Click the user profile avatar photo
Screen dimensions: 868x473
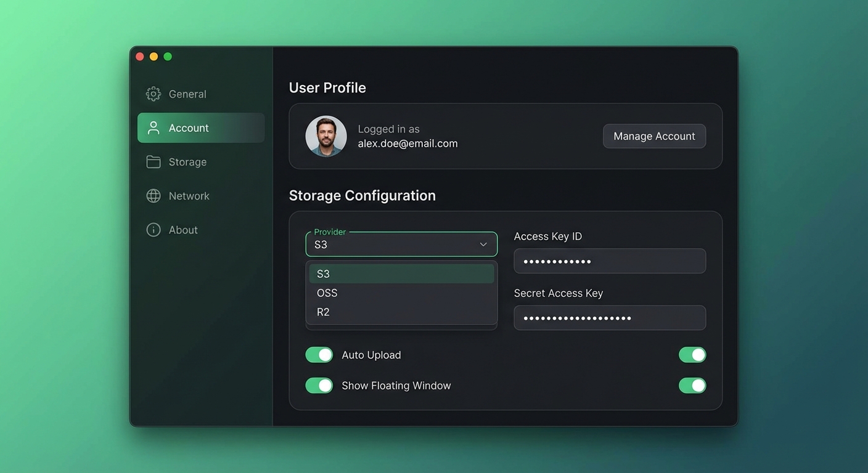click(x=325, y=136)
